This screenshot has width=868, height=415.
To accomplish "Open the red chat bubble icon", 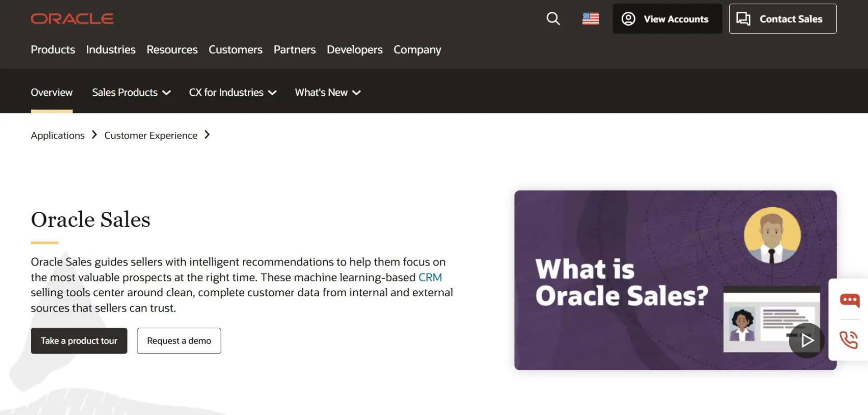I will tap(849, 300).
